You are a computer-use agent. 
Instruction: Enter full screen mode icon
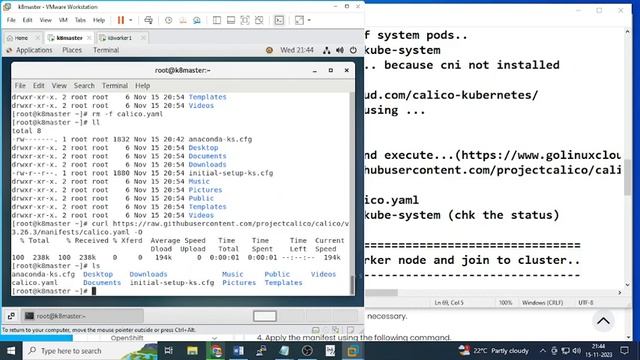(245, 20)
